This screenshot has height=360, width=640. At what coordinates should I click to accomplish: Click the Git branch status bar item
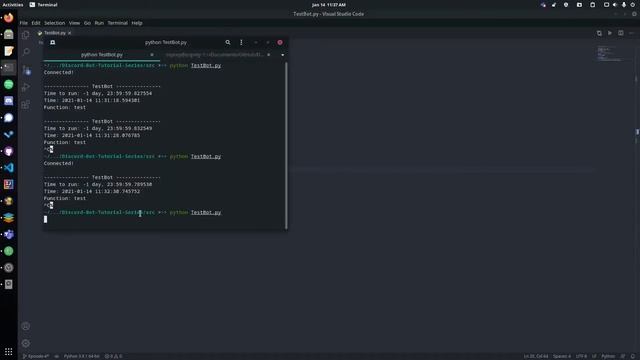pos(36,356)
